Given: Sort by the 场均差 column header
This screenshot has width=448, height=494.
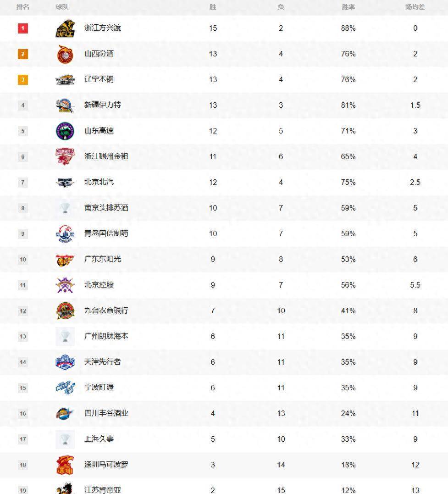Looking at the screenshot, I should pos(415,7).
